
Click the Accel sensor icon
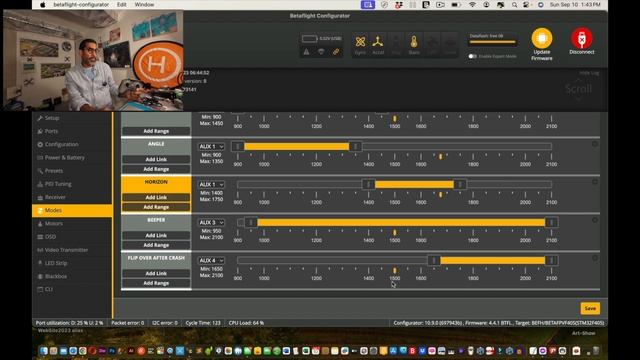[378, 42]
